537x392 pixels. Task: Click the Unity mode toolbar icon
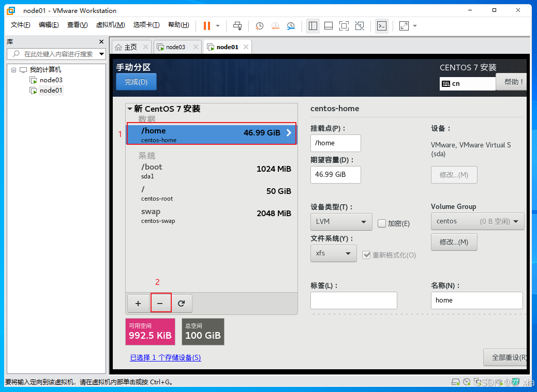coord(360,26)
